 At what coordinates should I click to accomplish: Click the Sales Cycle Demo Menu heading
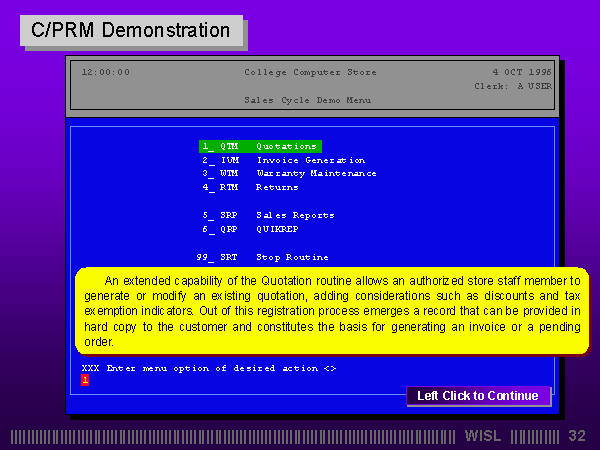coord(307,100)
